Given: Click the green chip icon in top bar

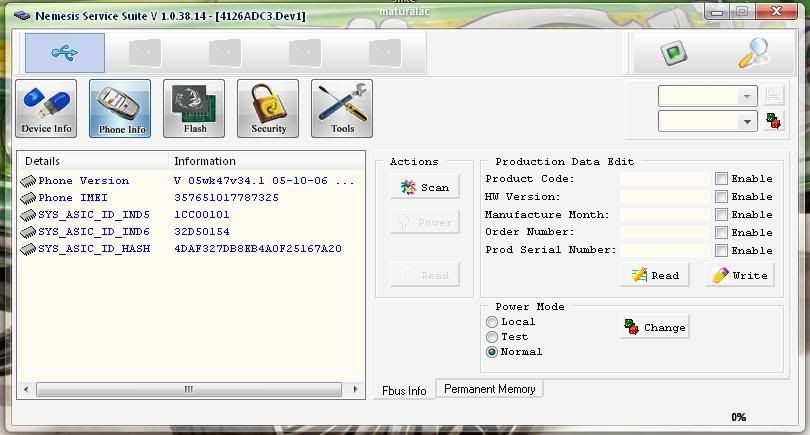Looking at the screenshot, I should [x=674, y=53].
